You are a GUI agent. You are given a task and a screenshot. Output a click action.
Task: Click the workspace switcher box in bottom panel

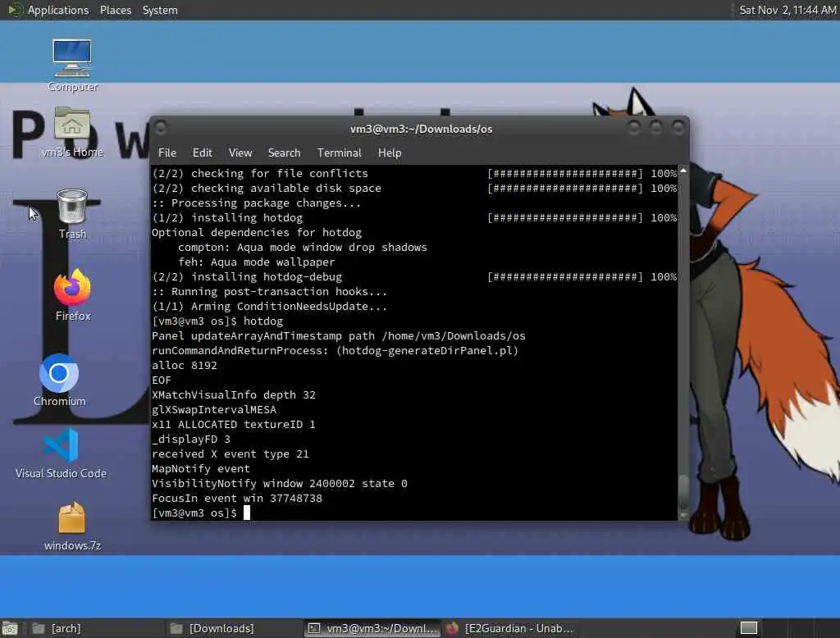tap(748, 628)
